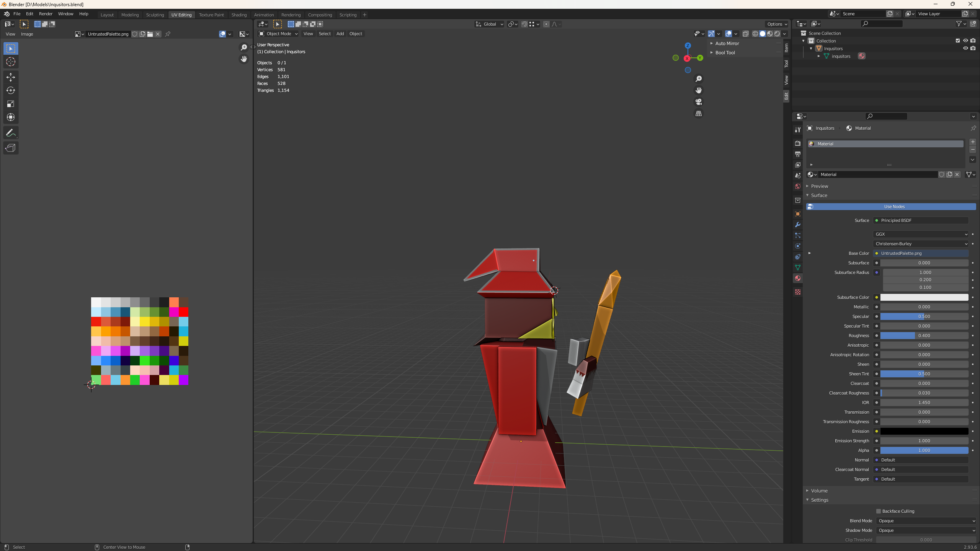The width and height of the screenshot is (980, 551).
Task: Click the camera view icon in viewport
Action: pos(699,102)
